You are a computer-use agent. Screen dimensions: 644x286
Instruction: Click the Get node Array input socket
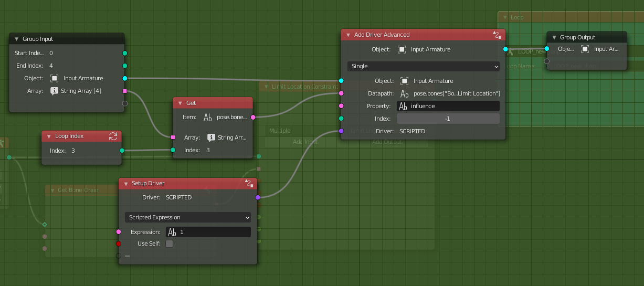click(173, 137)
